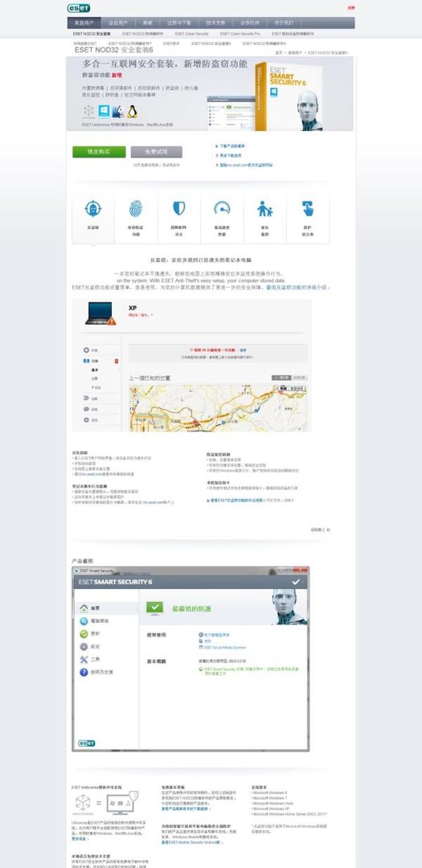Select the shield network security feature icon

(x=178, y=208)
